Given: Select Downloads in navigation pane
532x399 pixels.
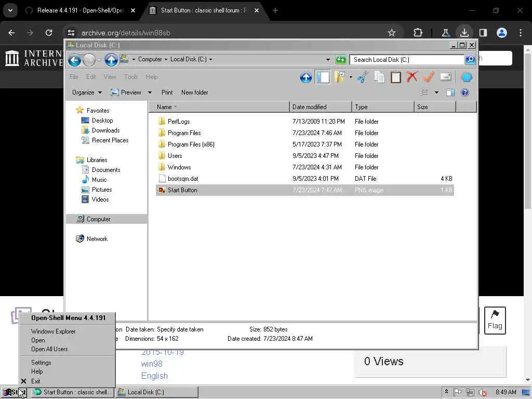Looking at the screenshot, I should coord(100,130).
